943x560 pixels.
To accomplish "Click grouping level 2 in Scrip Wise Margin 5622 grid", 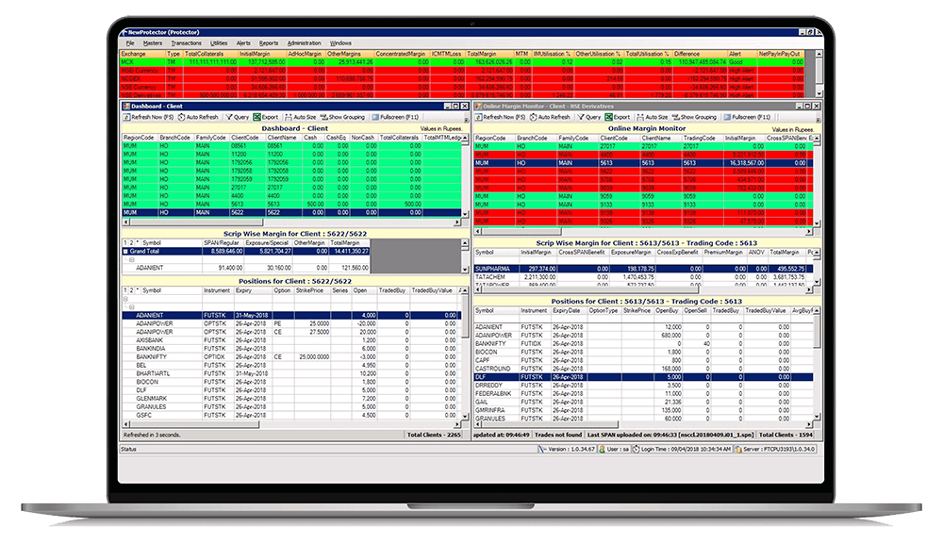I will point(132,243).
